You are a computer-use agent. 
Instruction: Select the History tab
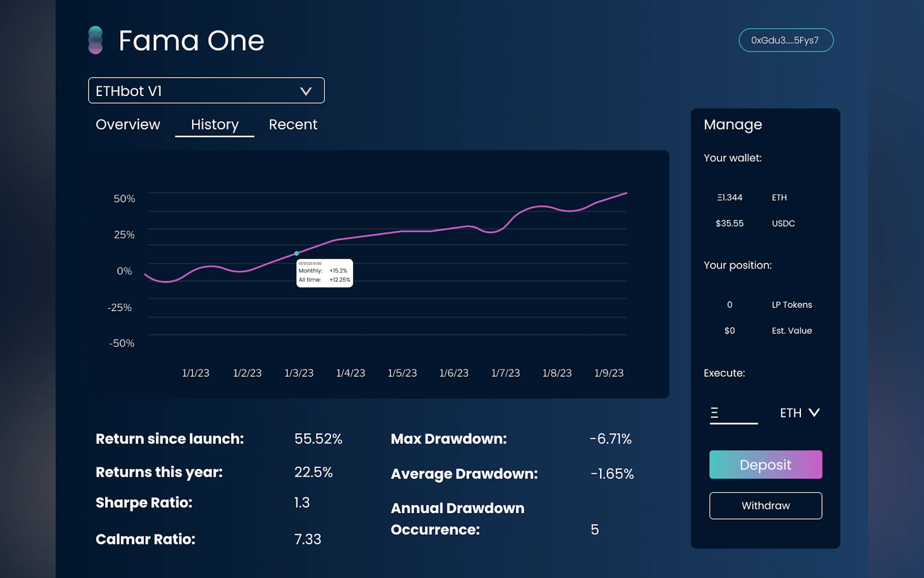pos(215,124)
